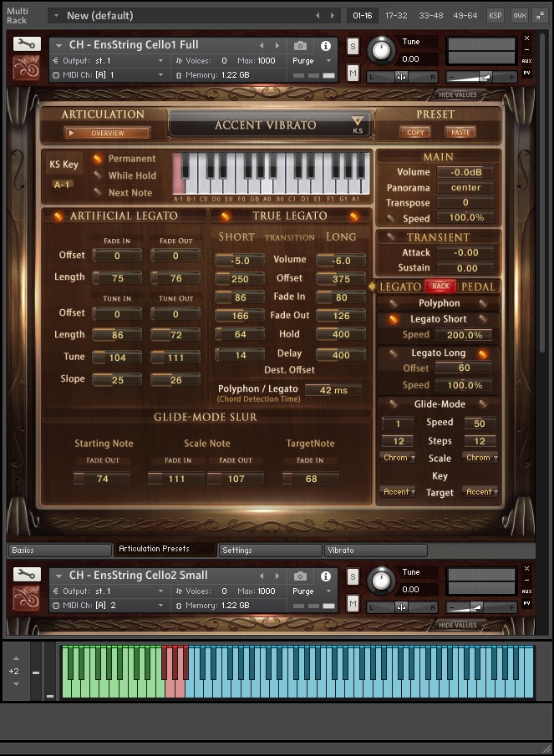This screenshot has height=756, width=554.
Task: Open the Cello1 Full Purge menu
Action: pos(312,61)
